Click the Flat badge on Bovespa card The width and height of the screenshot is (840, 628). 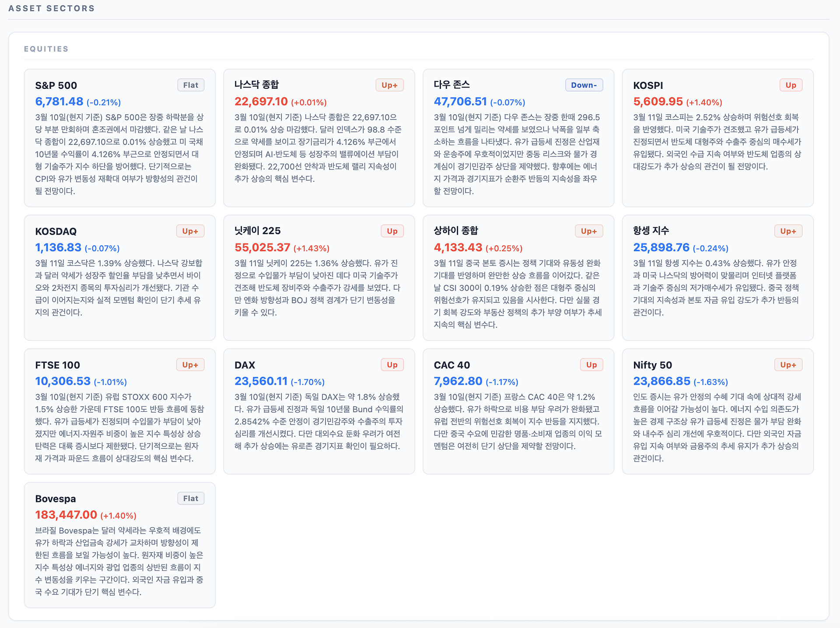[191, 498]
